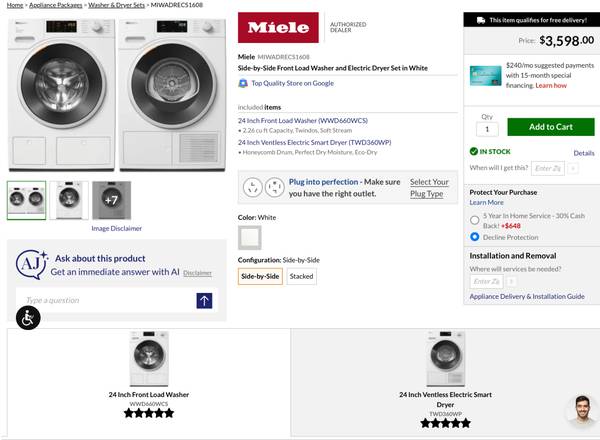Viewport: 600px width, 440px height.
Task: Select the White color swatch
Action: click(x=249, y=237)
